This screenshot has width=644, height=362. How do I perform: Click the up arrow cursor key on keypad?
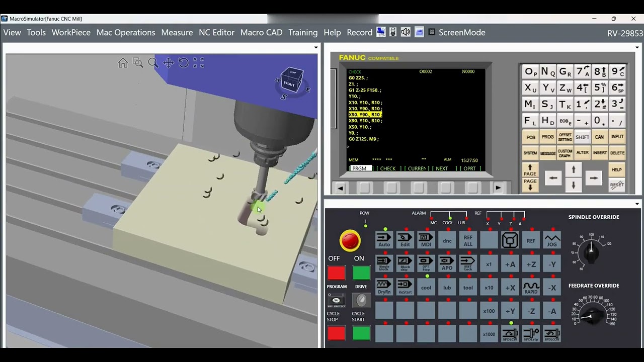coord(574,170)
